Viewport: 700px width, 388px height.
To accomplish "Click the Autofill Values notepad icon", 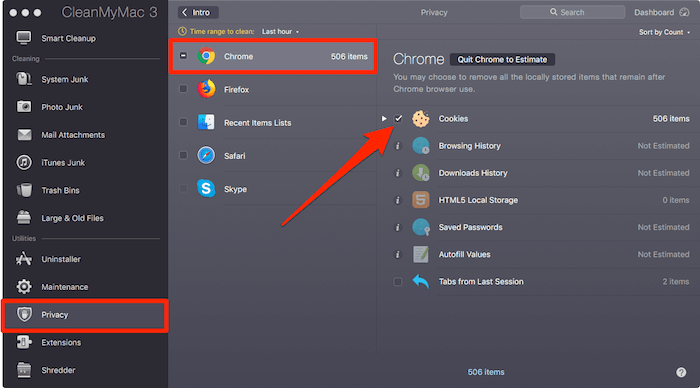I will [421, 254].
